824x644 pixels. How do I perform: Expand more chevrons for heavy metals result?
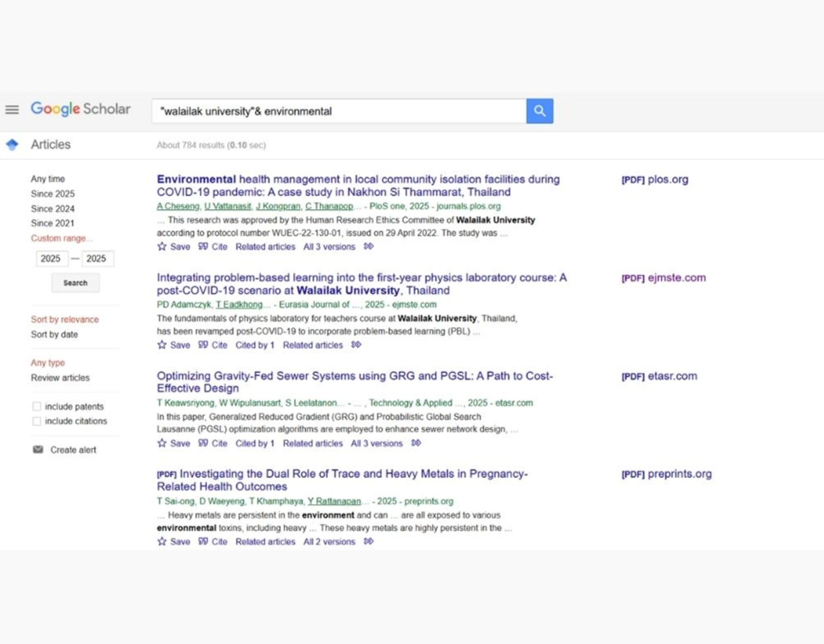coord(369,541)
